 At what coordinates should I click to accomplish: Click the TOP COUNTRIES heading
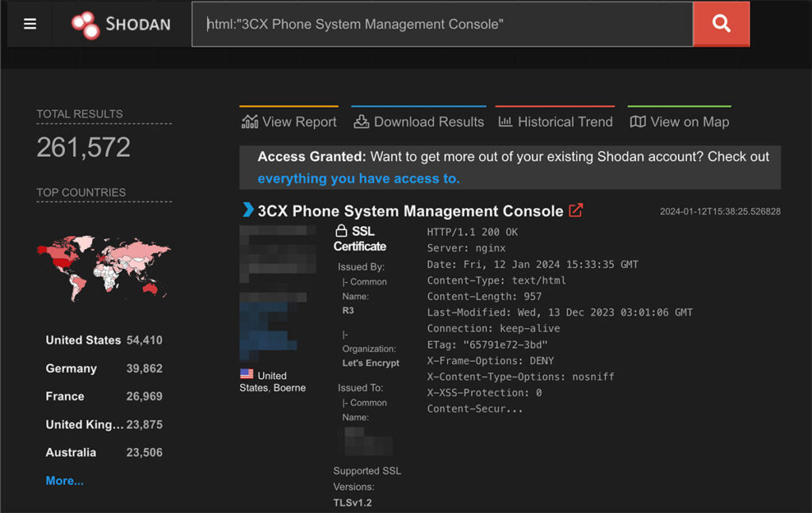(x=81, y=193)
